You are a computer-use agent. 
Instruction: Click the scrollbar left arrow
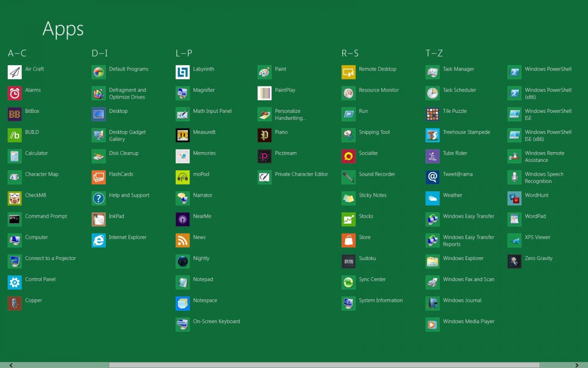(x=11, y=365)
